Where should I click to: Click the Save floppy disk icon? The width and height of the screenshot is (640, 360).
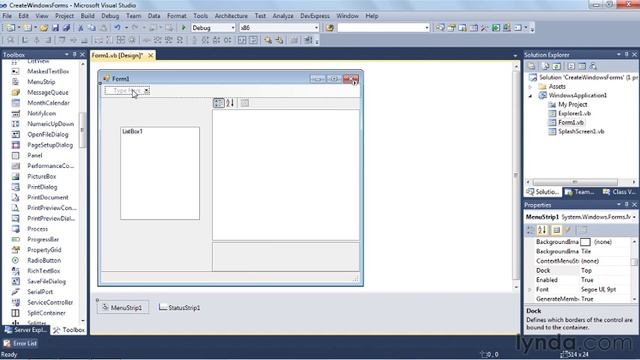pos(55,28)
